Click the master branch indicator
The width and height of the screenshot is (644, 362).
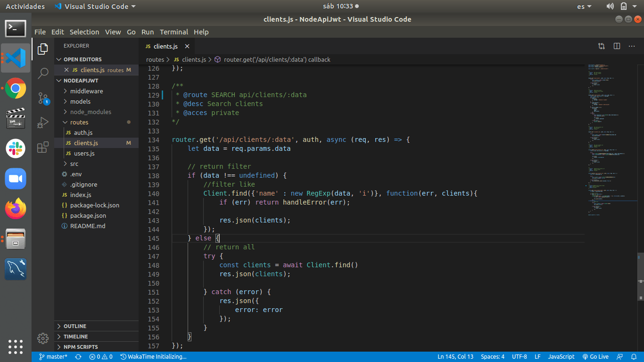(x=53, y=357)
